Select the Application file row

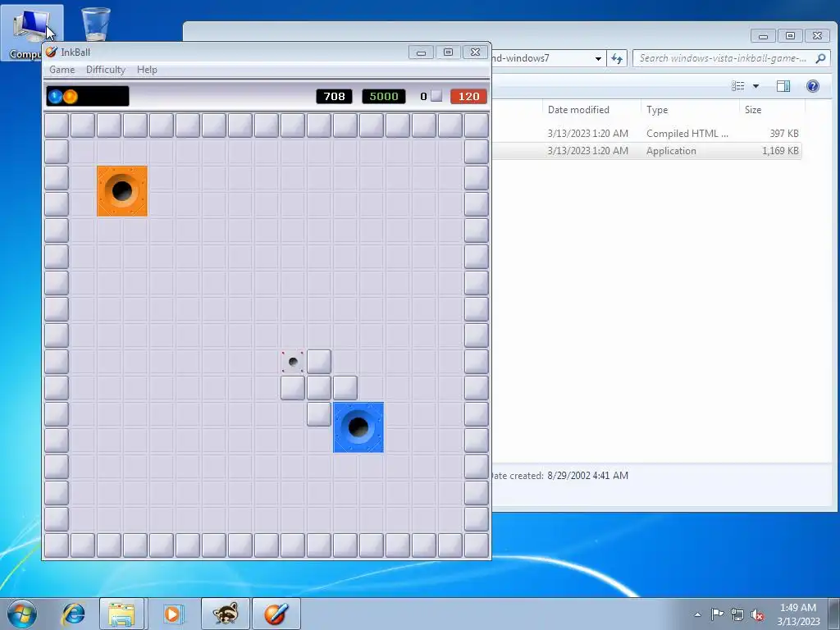(646, 151)
